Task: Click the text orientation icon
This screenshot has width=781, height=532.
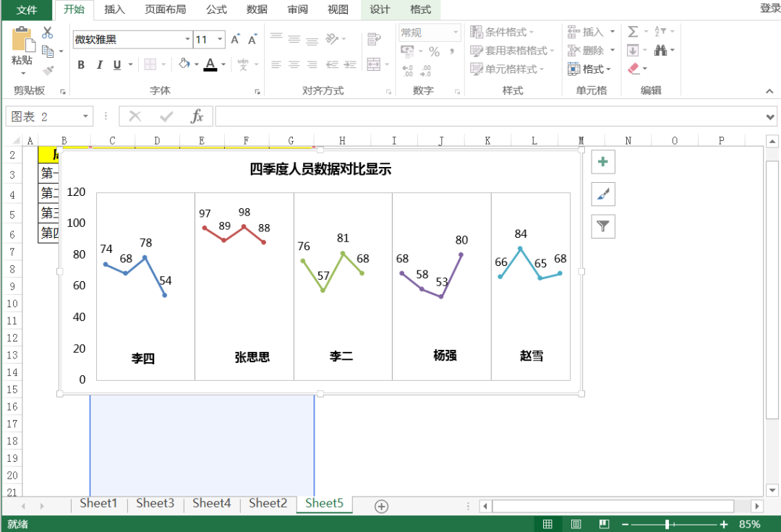Action: tap(332, 38)
